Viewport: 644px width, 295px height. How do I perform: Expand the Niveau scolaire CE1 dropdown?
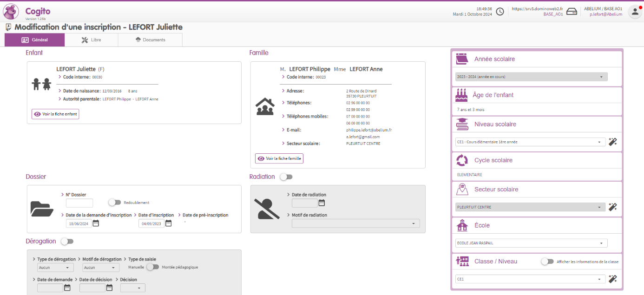click(x=530, y=142)
